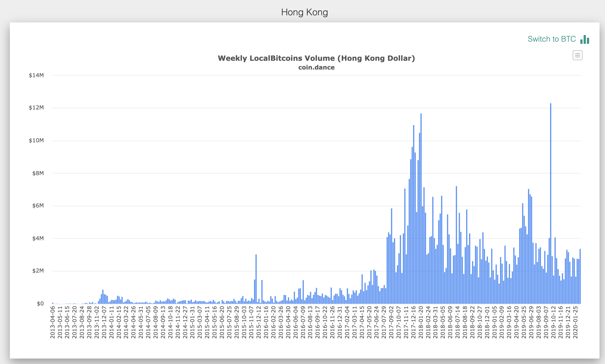605x364 pixels.
Task: Click the chart title Weekly LocalBitcoins Volume
Action: pos(316,58)
